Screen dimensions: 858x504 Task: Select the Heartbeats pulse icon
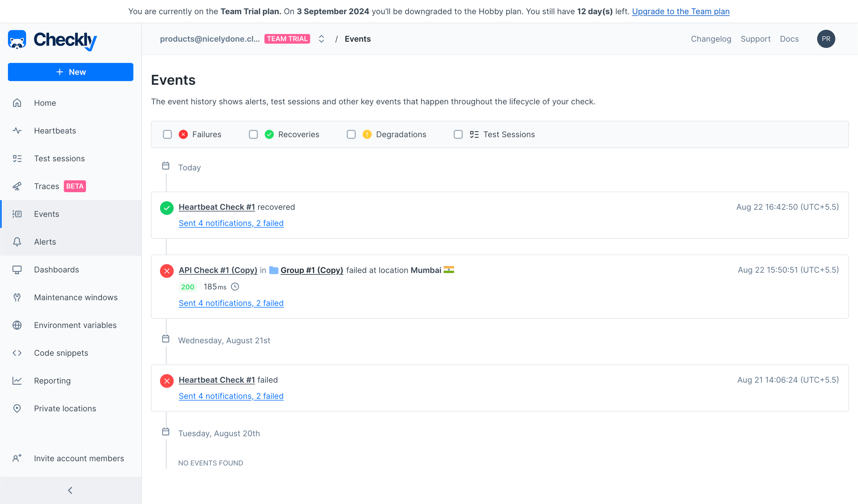pyautogui.click(x=17, y=131)
